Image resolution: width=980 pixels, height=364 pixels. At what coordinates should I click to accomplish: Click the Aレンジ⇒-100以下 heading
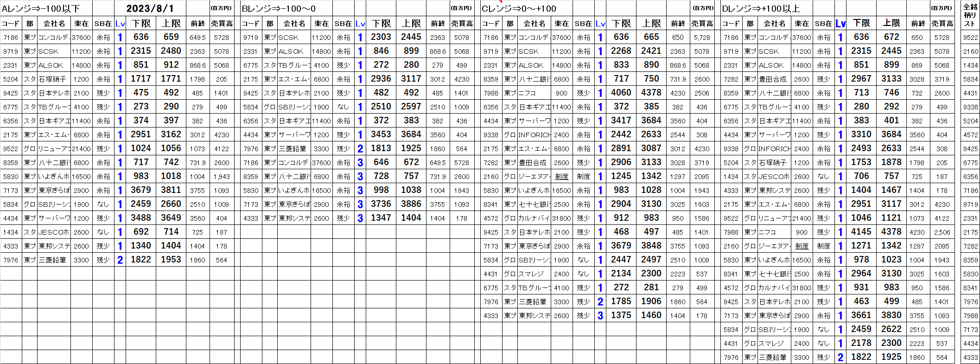point(41,8)
